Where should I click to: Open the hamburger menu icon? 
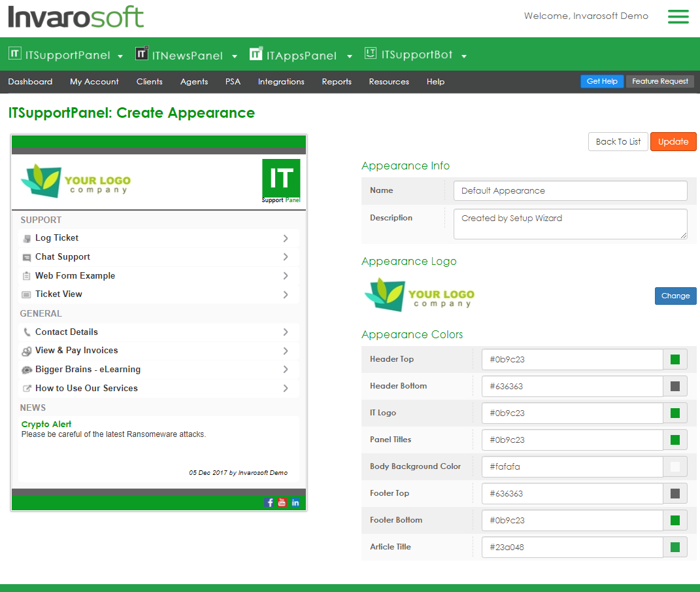click(x=678, y=16)
